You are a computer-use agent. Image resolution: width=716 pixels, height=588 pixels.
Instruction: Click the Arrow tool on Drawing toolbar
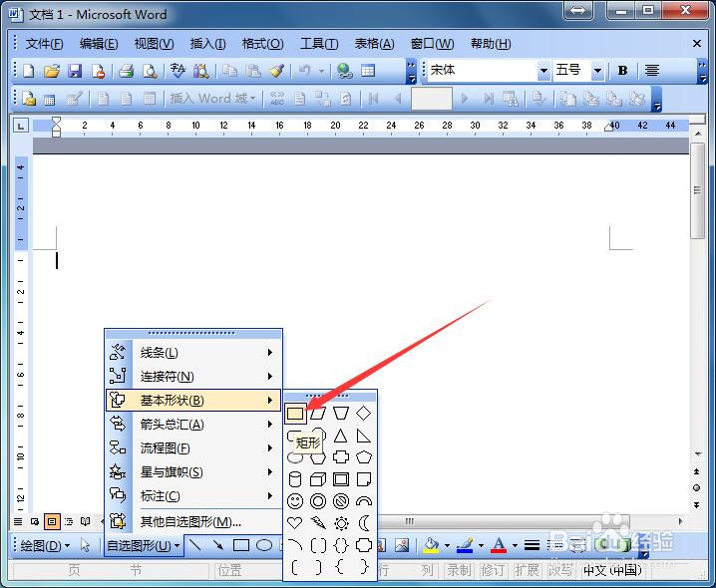tap(217, 545)
